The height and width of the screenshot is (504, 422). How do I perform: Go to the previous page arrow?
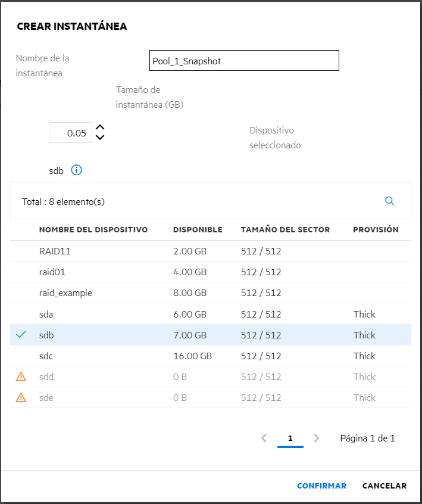[x=264, y=438]
